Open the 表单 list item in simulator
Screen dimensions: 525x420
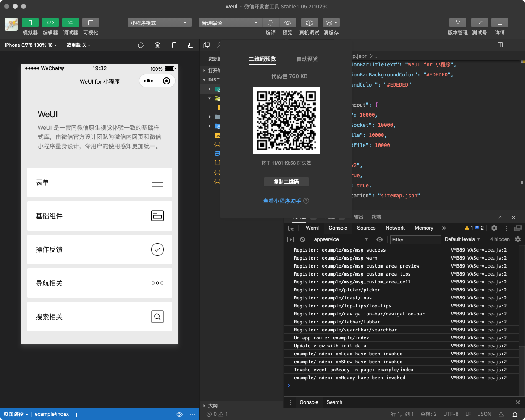[x=100, y=182]
